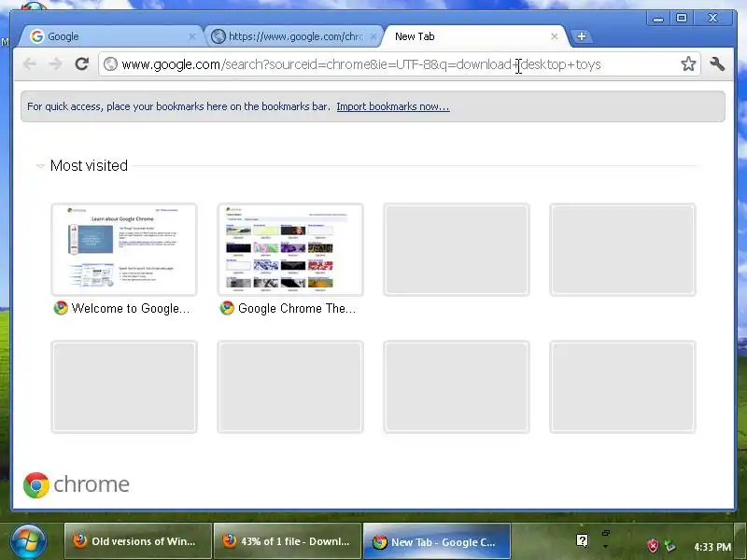Click the address bar URL field
This screenshot has height=560, width=747.
(x=400, y=63)
